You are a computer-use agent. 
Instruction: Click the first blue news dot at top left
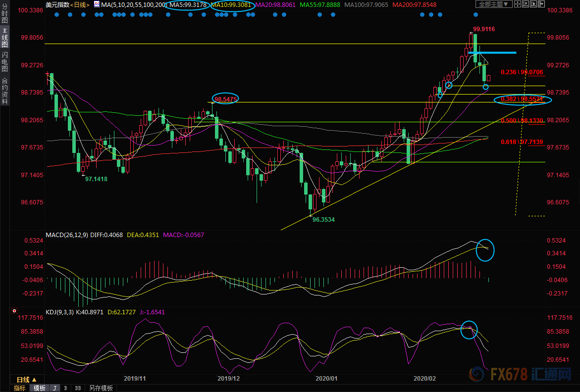click(56, 15)
